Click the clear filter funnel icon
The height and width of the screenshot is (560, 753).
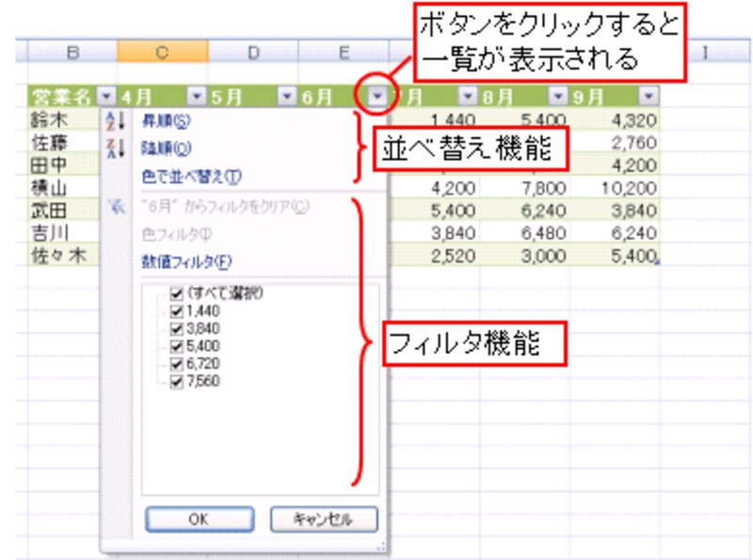(x=116, y=207)
